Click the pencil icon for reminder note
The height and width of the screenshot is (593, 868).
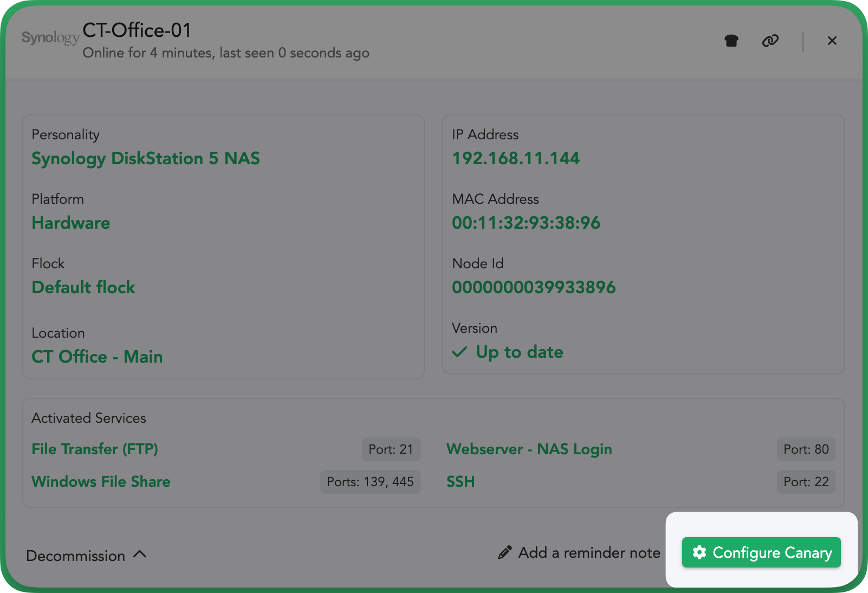tap(504, 552)
